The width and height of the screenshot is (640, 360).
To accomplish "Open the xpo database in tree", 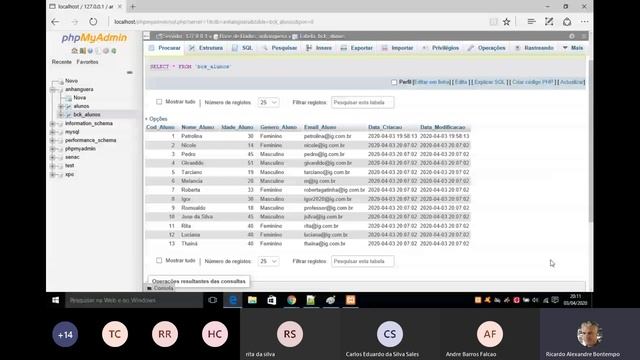I will click(69, 174).
